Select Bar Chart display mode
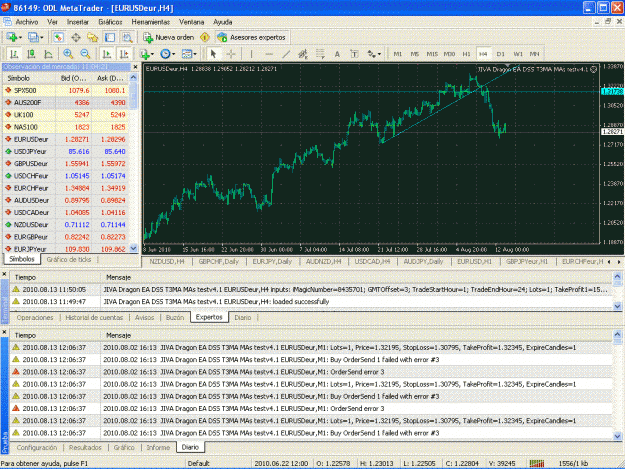The height and width of the screenshot is (469, 625). tap(14, 54)
